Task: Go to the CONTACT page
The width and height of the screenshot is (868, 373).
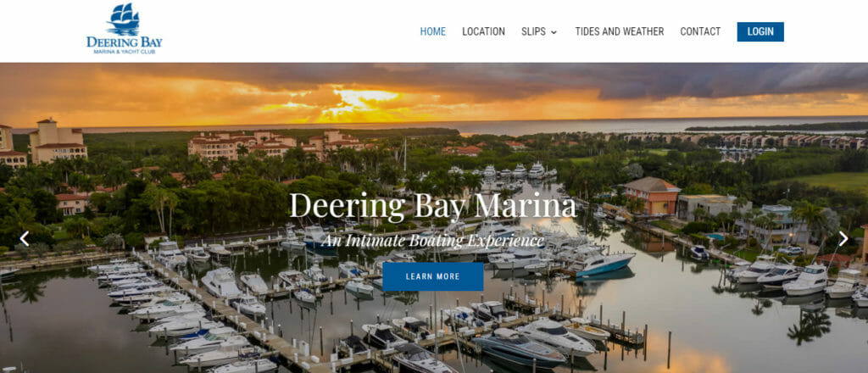Action: [700, 31]
